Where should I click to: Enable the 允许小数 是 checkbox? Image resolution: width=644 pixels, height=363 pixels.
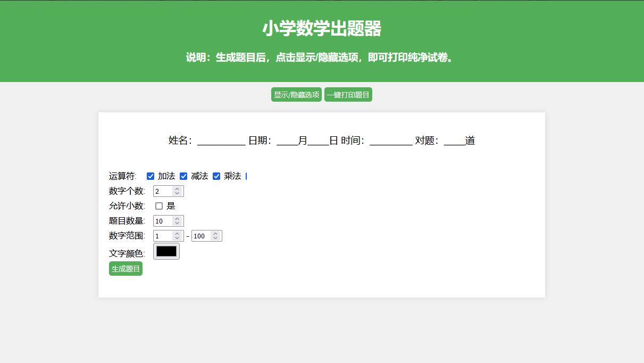(159, 206)
